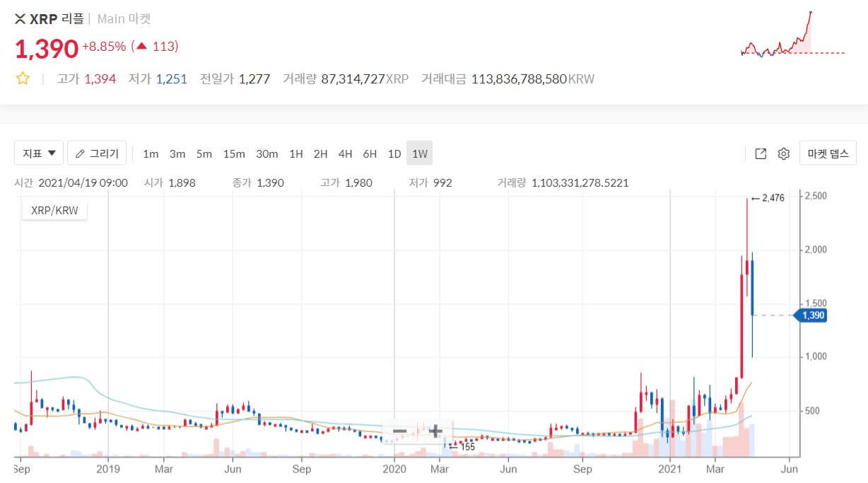The height and width of the screenshot is (483, 868).
Task: Click the chart 저가 992 value
Action: (x=431, y=182)
